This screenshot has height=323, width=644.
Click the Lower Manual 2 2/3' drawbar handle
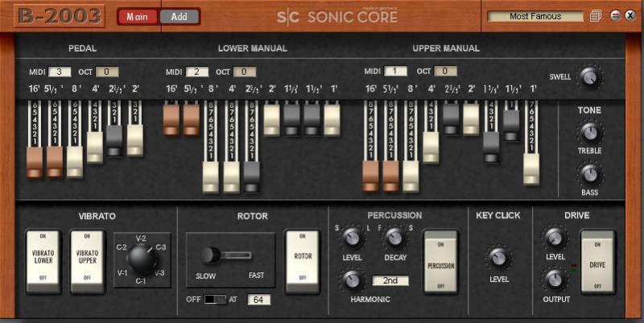(x=251, y=177)
